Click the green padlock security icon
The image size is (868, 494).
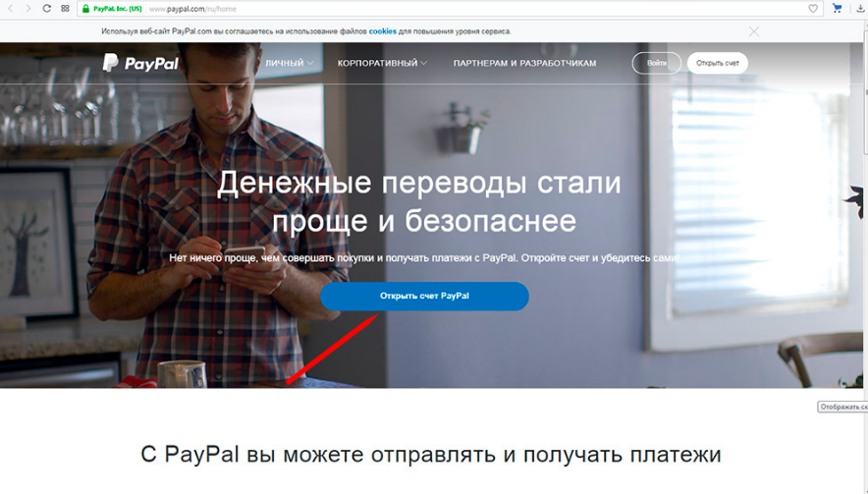[85, 8]
